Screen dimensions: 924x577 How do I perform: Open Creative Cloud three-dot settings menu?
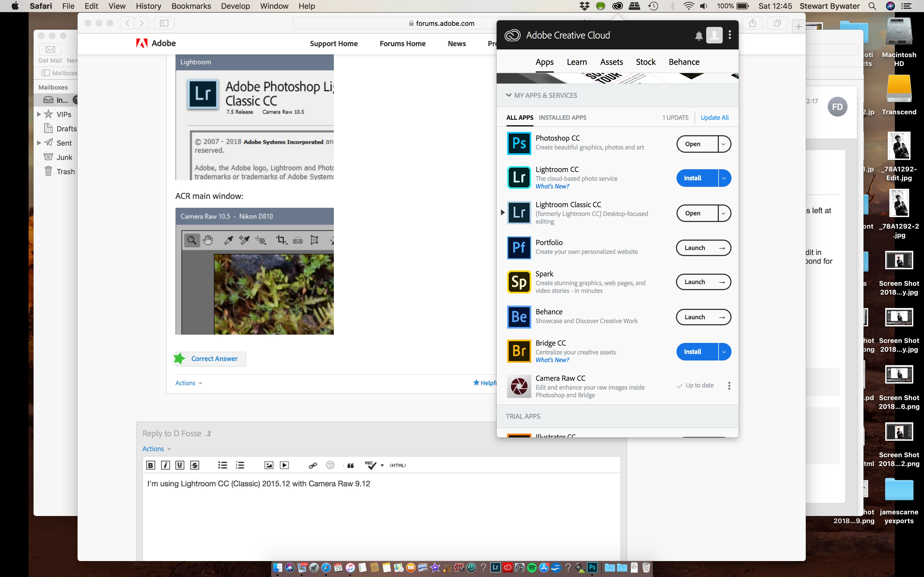[730, 35]
